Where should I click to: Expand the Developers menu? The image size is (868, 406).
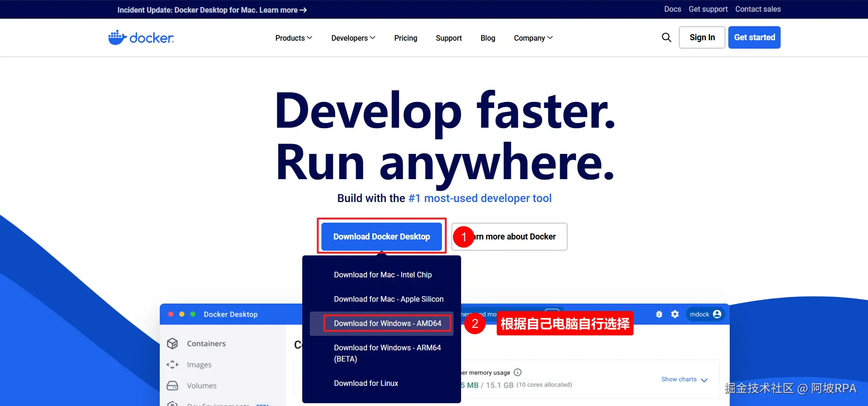353,38
